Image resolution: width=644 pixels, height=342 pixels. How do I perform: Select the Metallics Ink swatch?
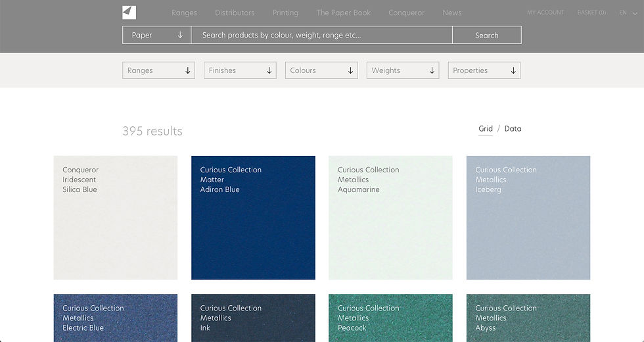(x=254, y=318)
